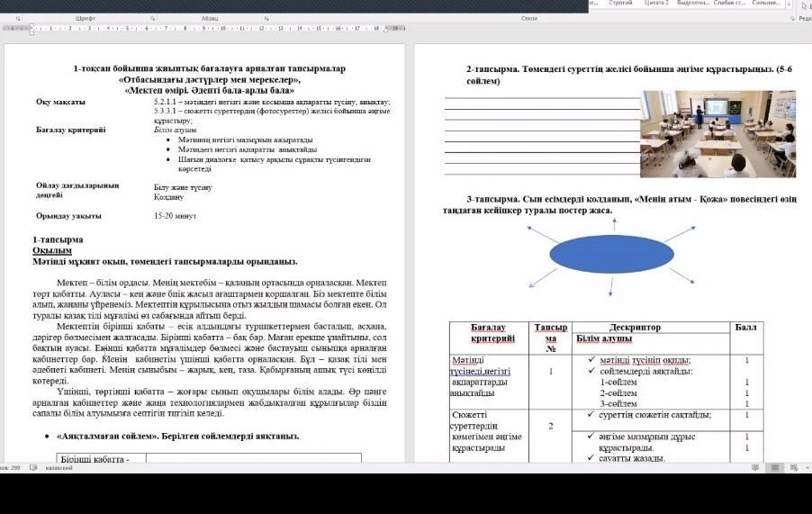Click the left indent marker on ruler
Screen dimensions: 812x514
click(33, 29)
